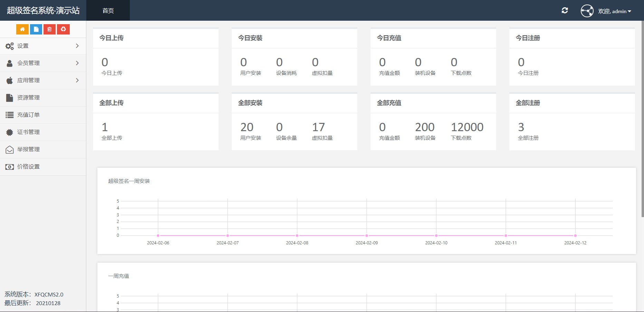Open 资源管理 in the sidebar
The height and width of the screenshot is (312, 644).
pos(43,98)
